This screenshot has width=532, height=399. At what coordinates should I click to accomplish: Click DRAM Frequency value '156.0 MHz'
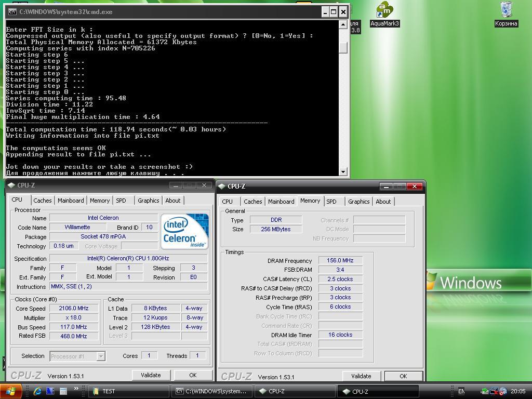click(x=340, y=261)
